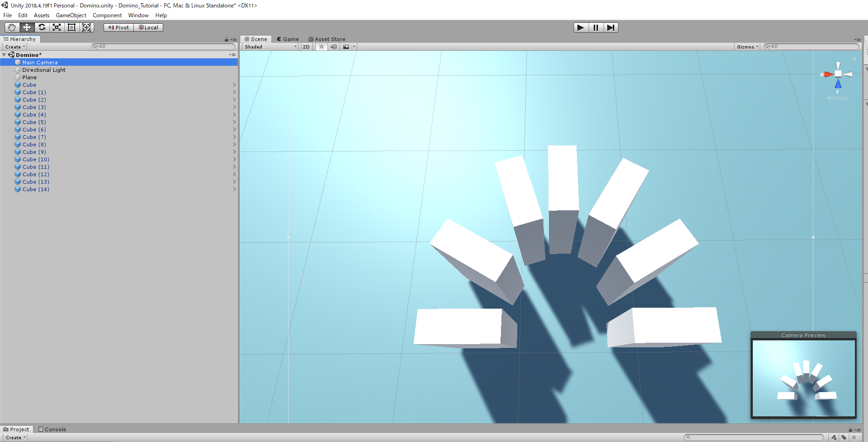Select the Move tool

click(27, 28)
